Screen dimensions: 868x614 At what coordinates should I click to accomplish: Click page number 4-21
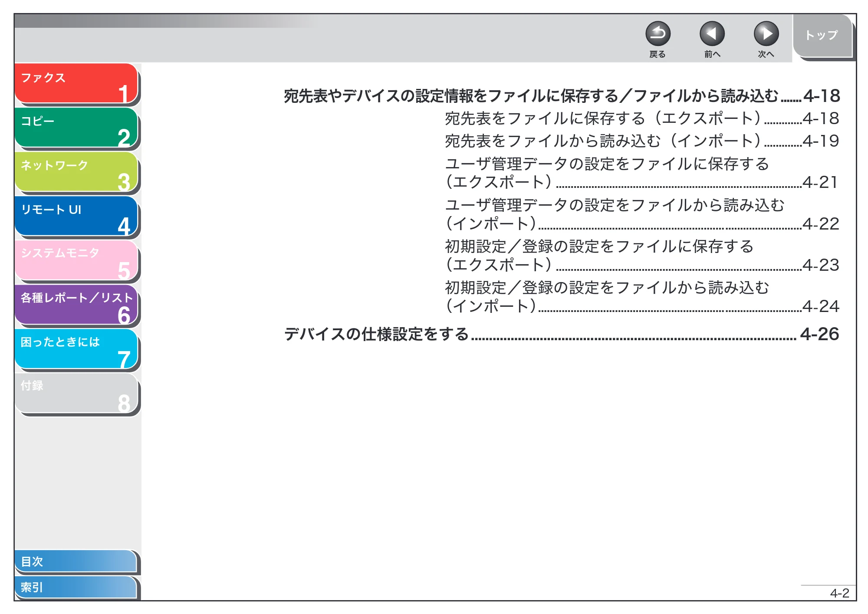820,182
